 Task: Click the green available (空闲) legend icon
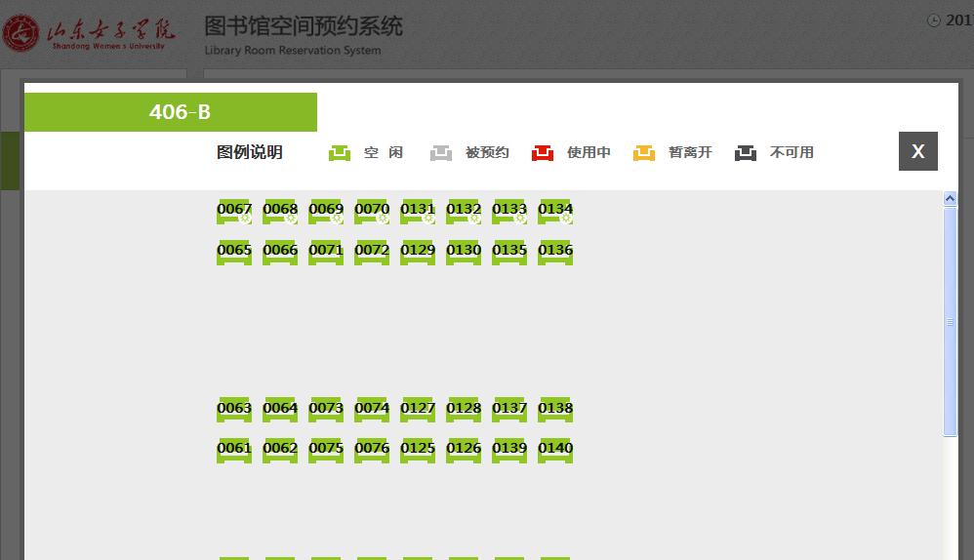(x=340, y=153)
